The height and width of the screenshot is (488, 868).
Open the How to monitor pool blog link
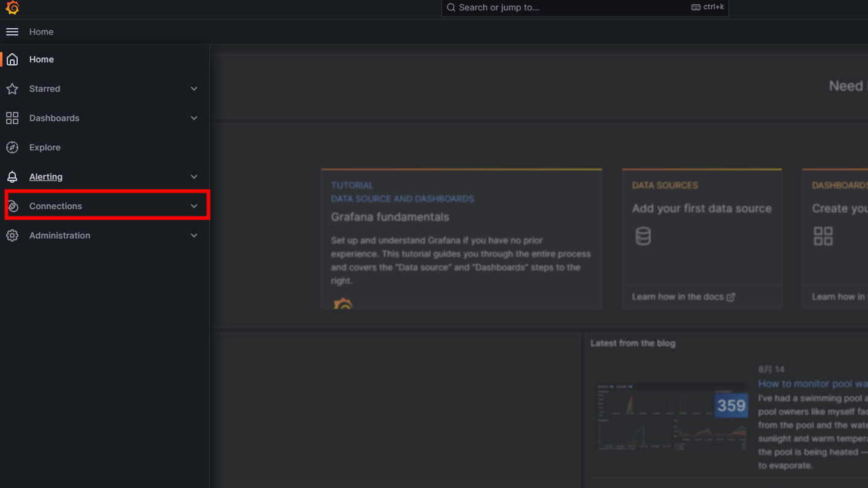point(813,383)
